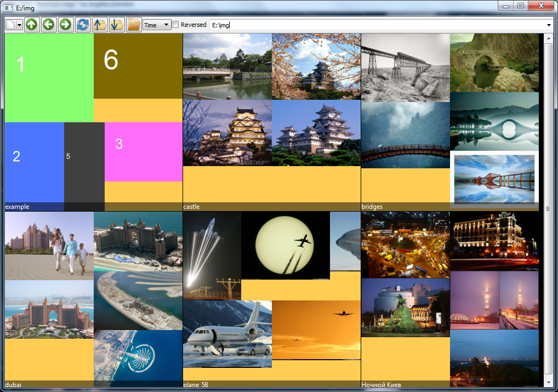Open the new file dropdown arrow
The height and width of the screenshot is (392, 558).
pos(18,24)
